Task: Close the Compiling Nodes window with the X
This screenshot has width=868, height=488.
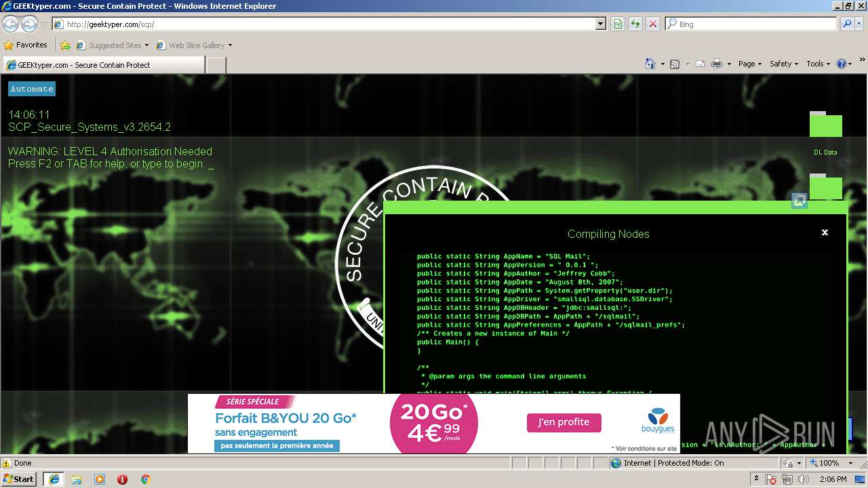Action: (x=825, y=232)
